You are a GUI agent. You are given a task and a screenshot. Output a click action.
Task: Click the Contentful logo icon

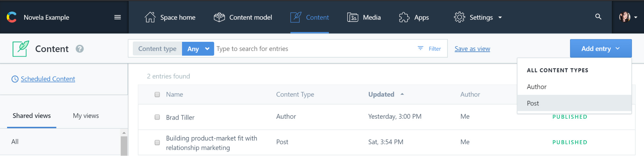click(x=12, y=17)
